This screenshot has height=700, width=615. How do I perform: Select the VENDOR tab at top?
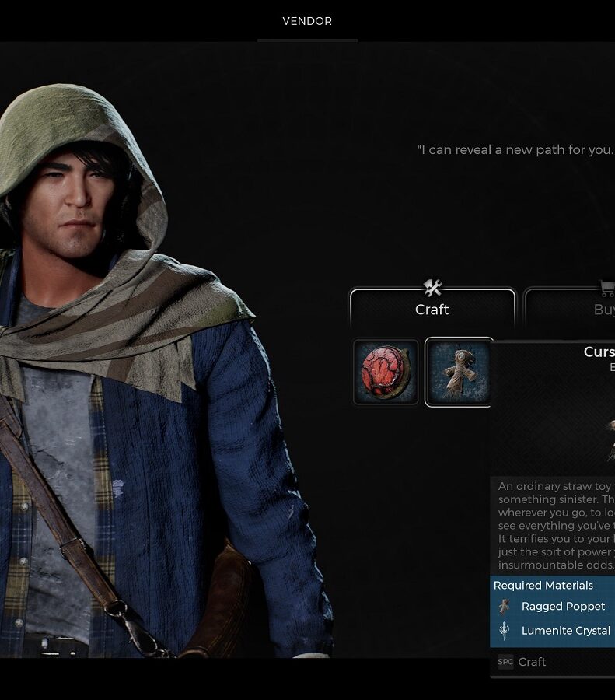[x=307, y=21]
